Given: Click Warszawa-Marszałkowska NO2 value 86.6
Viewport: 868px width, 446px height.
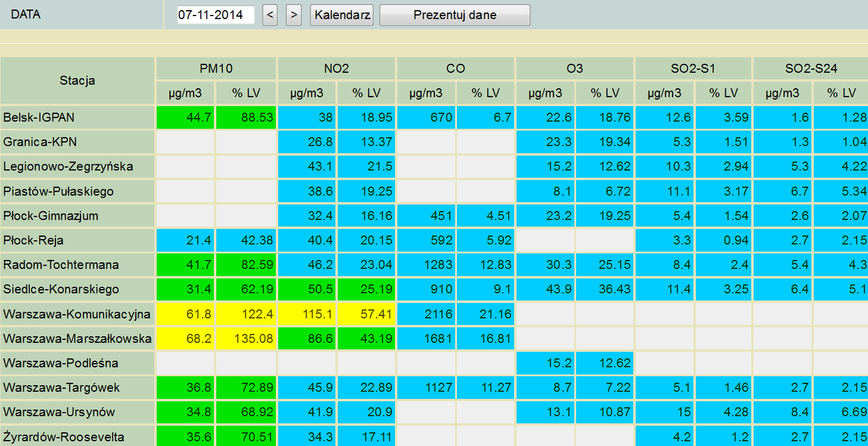Looking at the screenshot, I should [307, 339].
